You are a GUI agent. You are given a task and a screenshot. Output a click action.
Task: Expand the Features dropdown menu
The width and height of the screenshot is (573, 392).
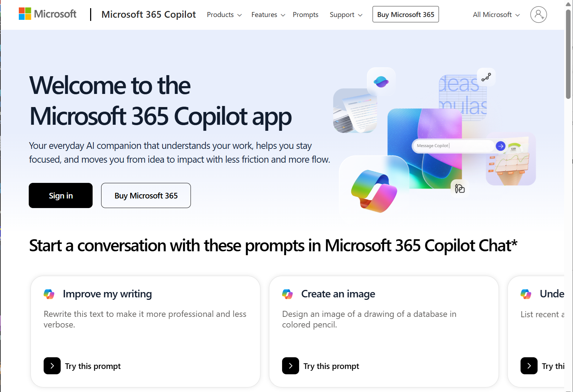268,15
